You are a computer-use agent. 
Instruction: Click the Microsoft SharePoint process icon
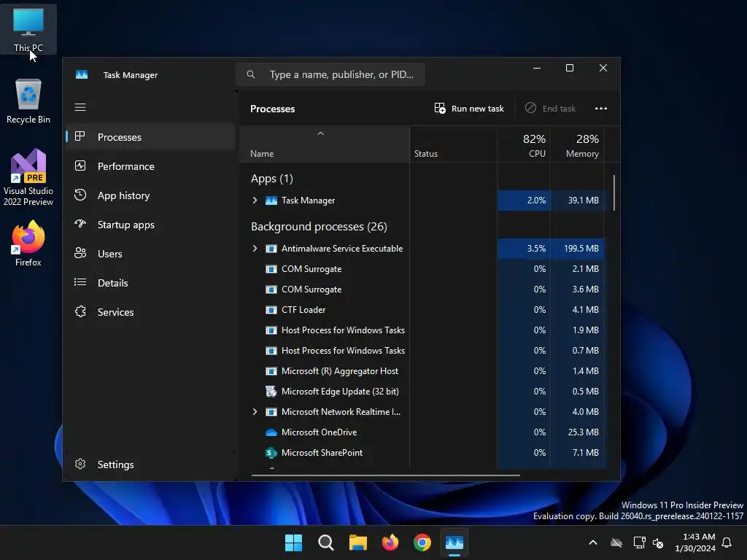[271, 453]
